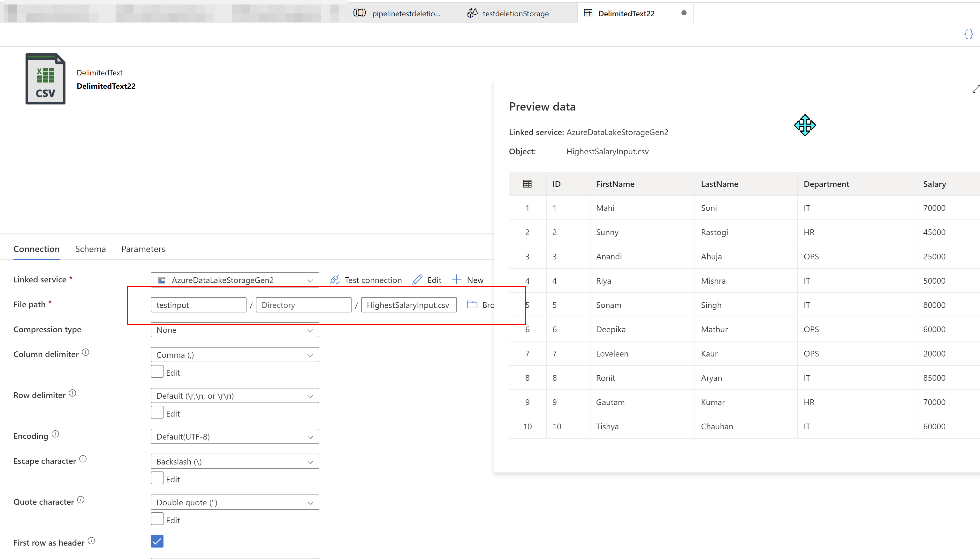Switch to the Schema tab
Screen dimensions: 980x560
point(90,249)
